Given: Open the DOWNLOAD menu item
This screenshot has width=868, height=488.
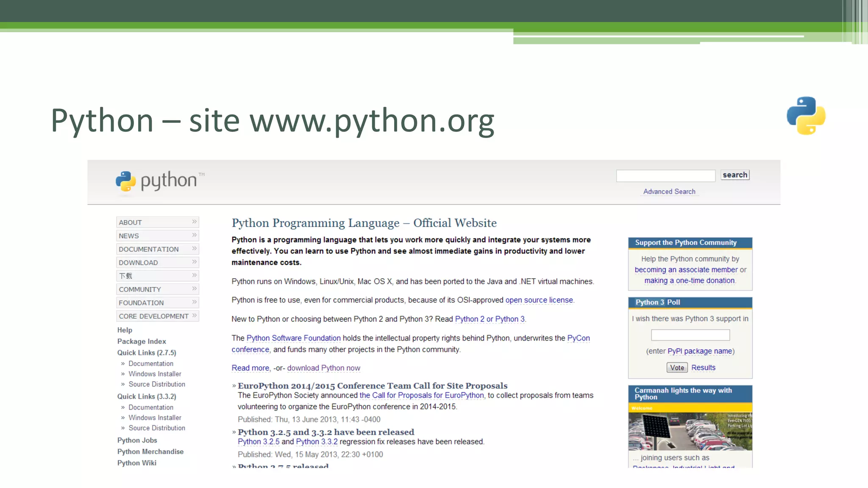Looking at the screenshot, I should click(x=158, y=263).
